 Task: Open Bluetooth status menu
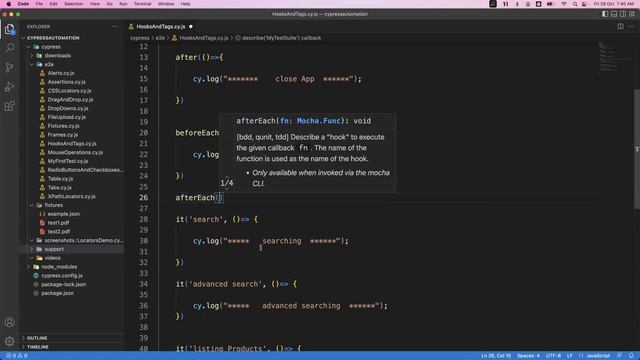pyautogui.click(x=517, y=4)
